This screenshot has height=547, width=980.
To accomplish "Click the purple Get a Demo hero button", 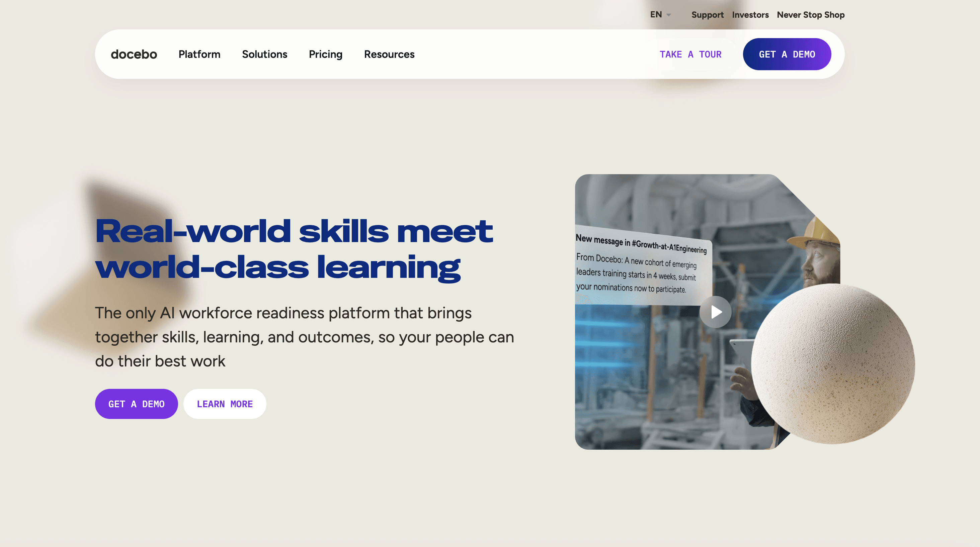I will point(136,404).
